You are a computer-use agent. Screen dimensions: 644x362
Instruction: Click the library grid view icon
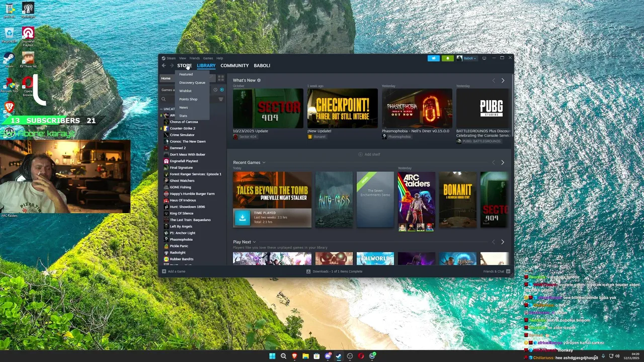[221, 78]
